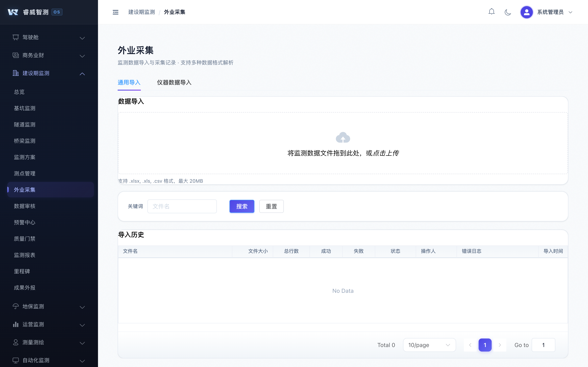
Task: Select the 通用导入 tab
Action: 129,83
